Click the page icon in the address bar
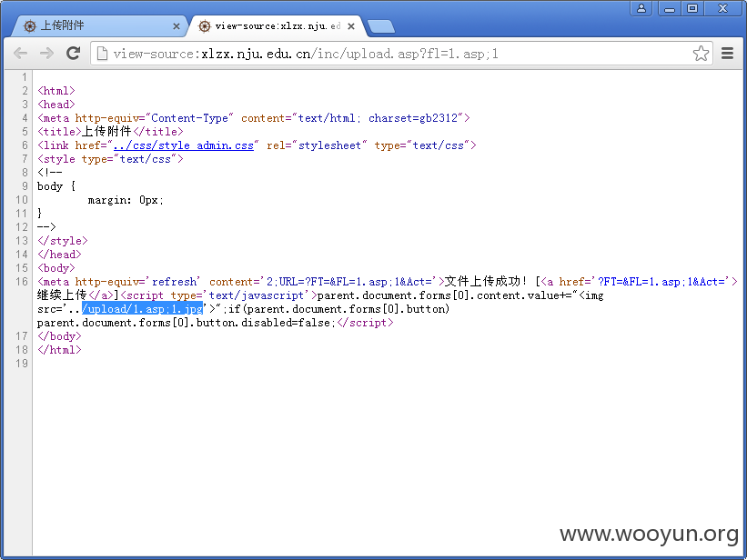 [x=102, y=54]
